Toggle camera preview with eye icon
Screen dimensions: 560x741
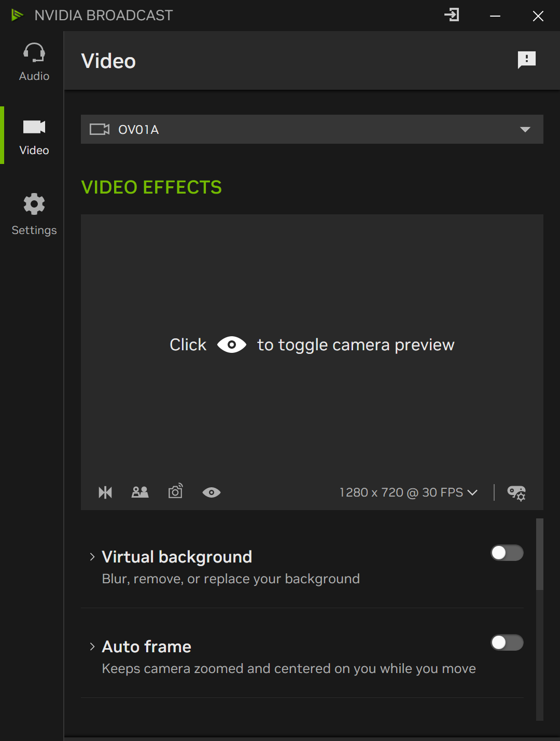[x=211, y=492]
